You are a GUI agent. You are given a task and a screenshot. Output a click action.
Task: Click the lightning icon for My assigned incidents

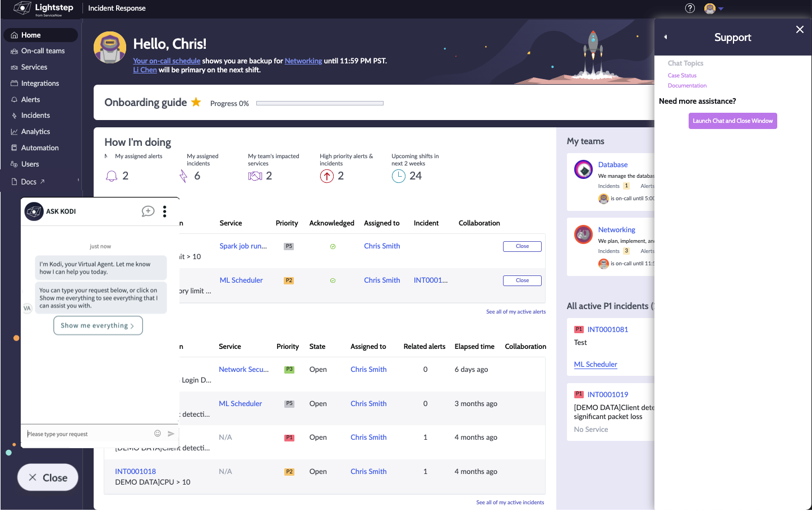tap(183, 176)
